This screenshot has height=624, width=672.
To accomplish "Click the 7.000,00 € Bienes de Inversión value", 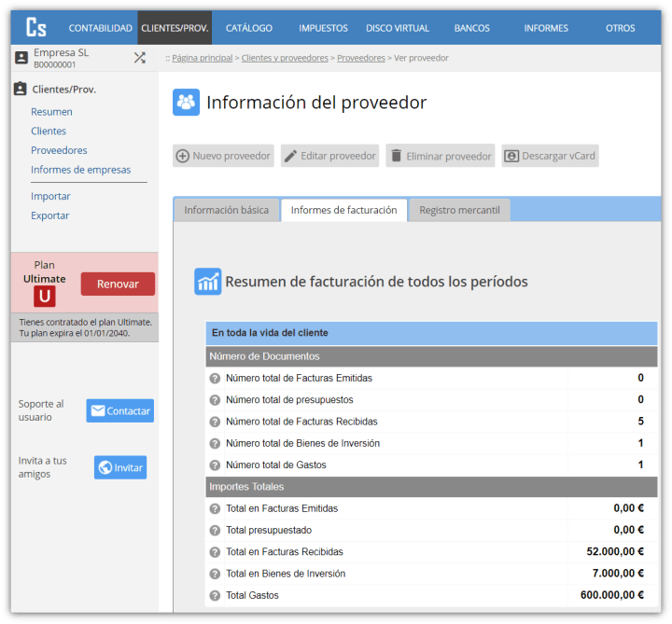I will pyautogui.click(x=618, y=573).
